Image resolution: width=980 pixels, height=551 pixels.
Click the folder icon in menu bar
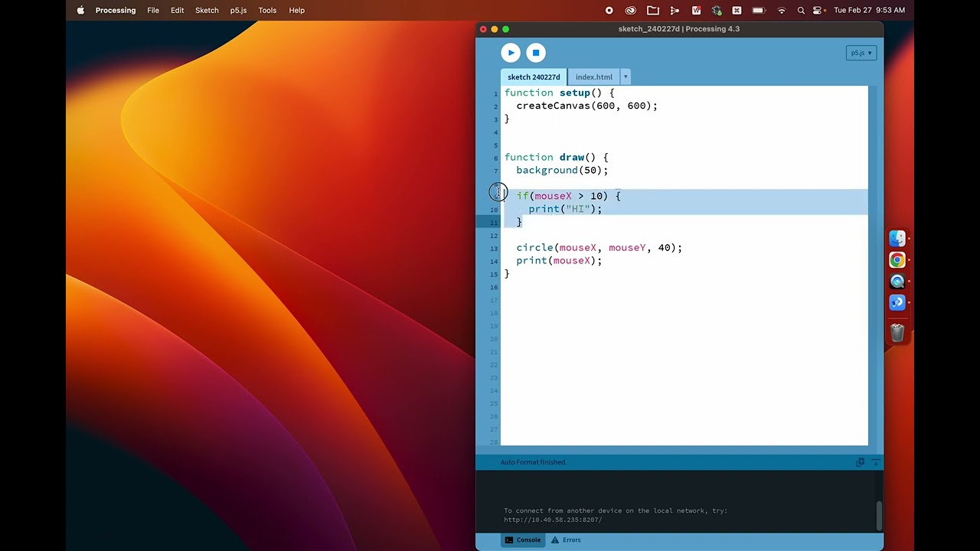pyautogui.click(x=653, y=10)
